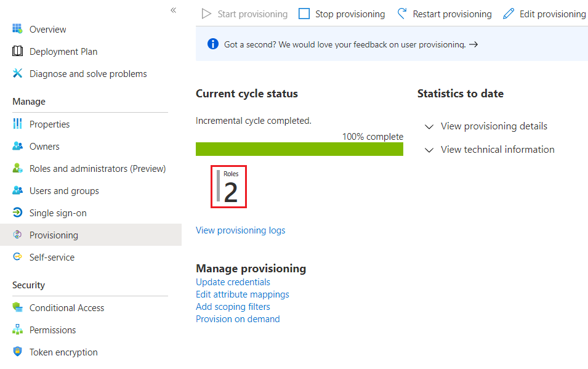
Task: Click the Provisioning sync icon
Action: tap(17, 235)
